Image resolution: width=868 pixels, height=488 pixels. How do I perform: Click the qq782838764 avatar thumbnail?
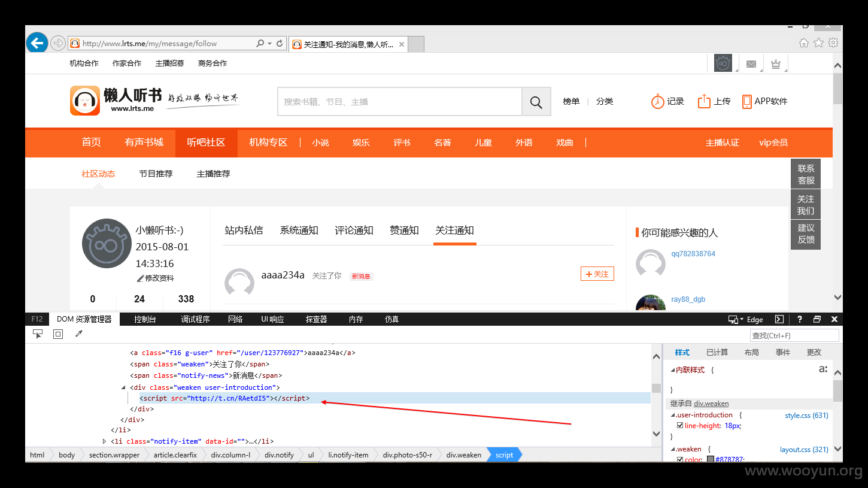click(x=651, y=264)
